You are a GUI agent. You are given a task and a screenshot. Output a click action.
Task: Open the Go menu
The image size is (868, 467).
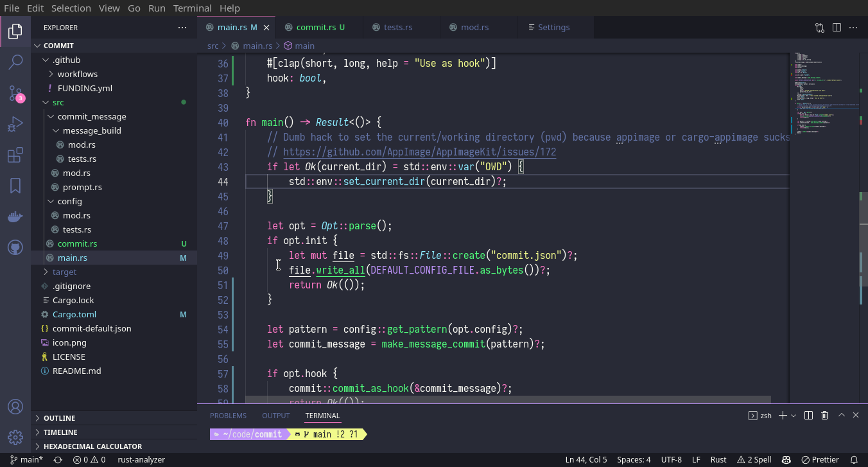click(x=134, y=8)
